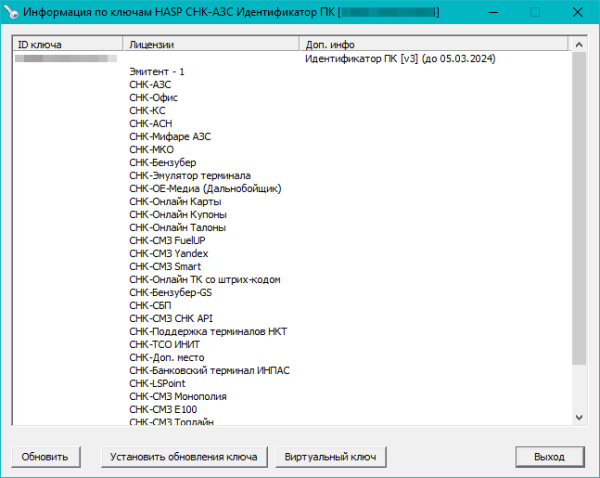Select the СНК-Офис license entry
The image size is (600, 478).
[154, 98]
